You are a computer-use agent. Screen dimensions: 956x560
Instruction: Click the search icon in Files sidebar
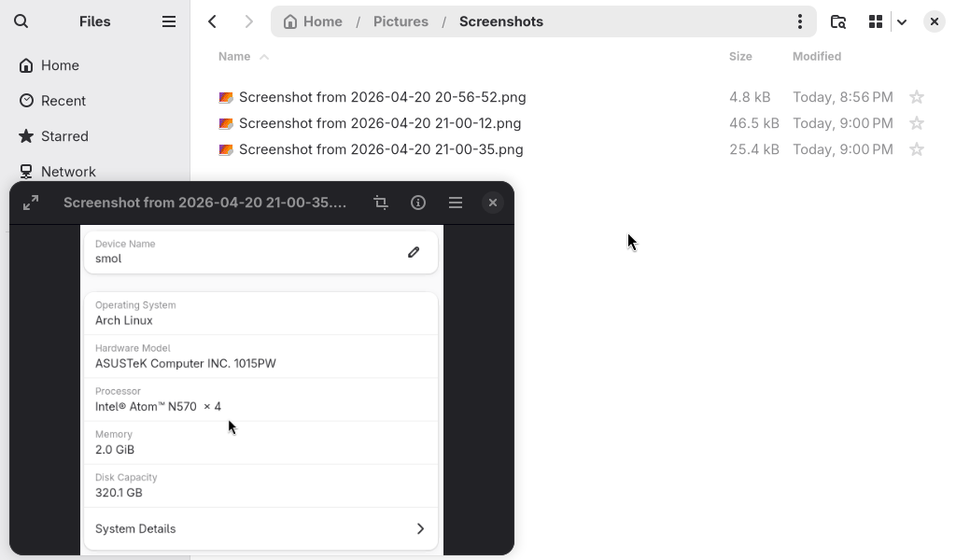click(x=21, y=21)
